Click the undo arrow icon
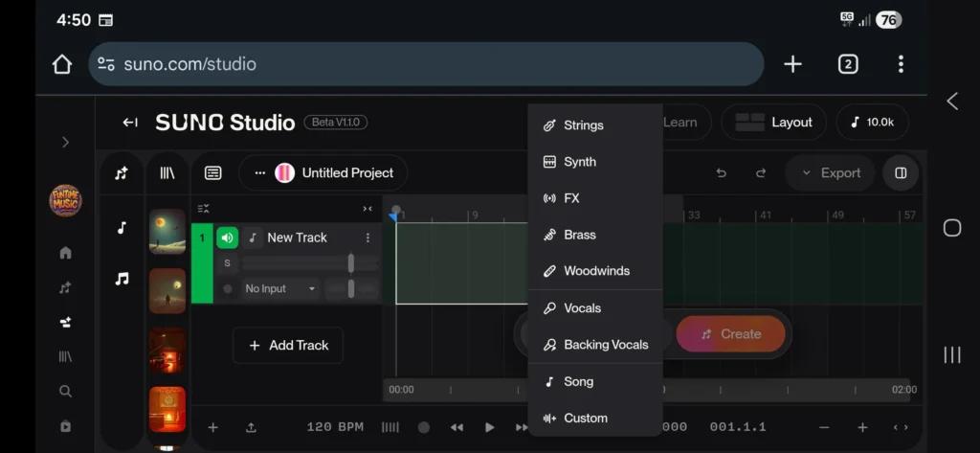Image resolution: width=980 pixels, height=453 pixels. coord(722,173)
